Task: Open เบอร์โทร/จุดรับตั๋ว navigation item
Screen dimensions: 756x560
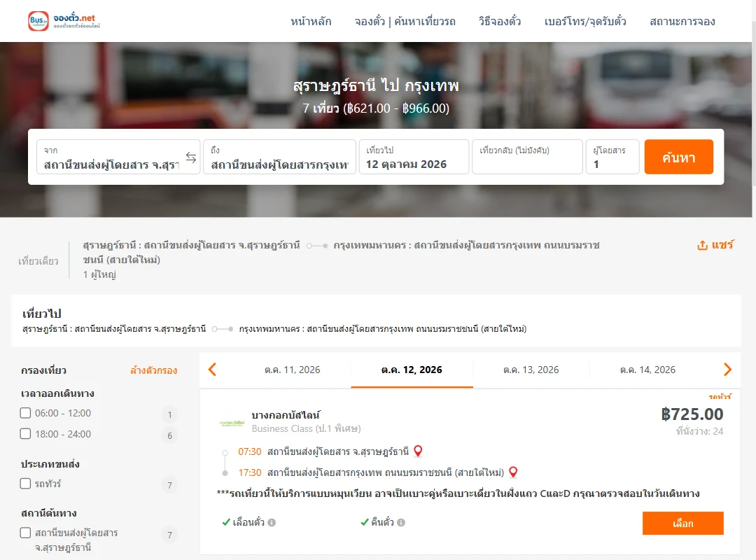Action: tap(585, 21)
